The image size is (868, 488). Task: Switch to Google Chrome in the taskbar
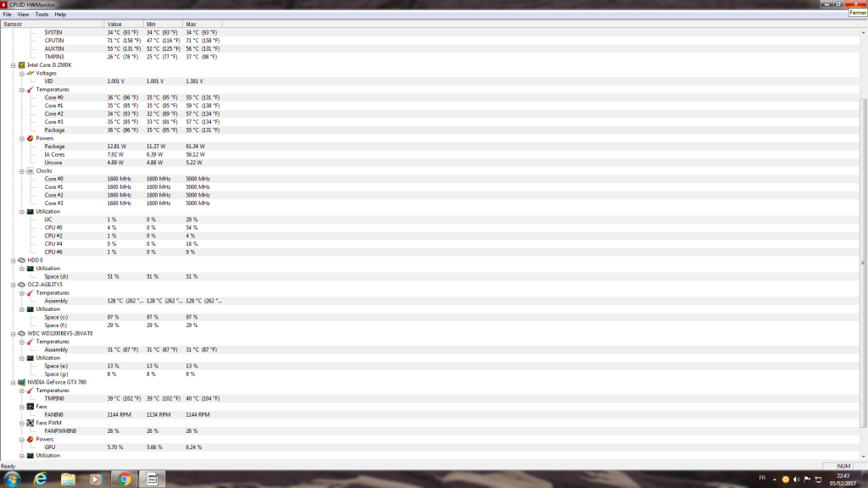click(x=124, y=480)
